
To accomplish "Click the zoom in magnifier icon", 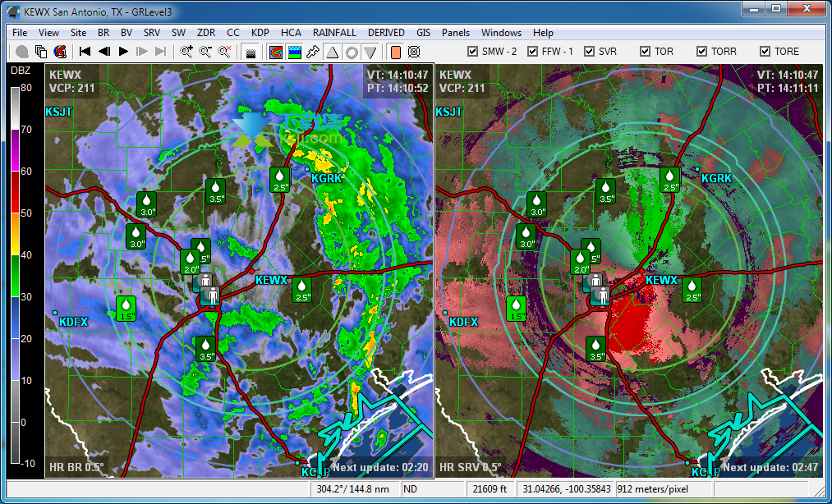I will click(186, 52).
